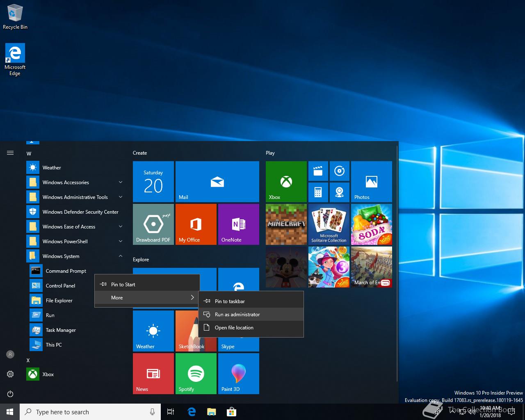
Task: Open the Movies & TV small tile
Action: [x=318, y=171]
